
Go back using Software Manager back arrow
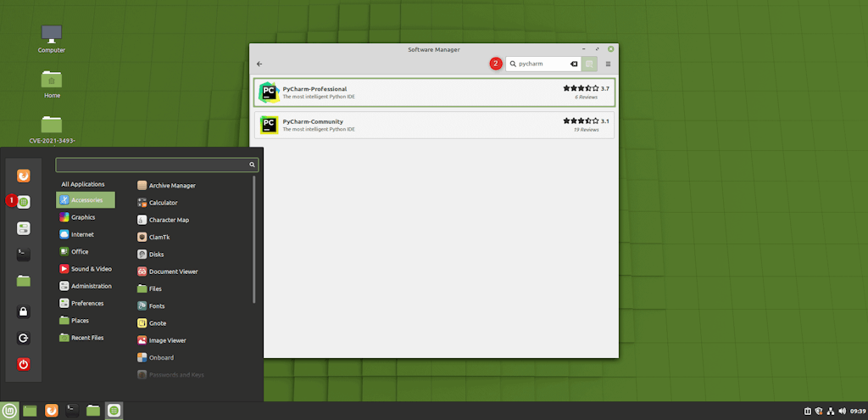pyautogui.click(x=259, y=64)
